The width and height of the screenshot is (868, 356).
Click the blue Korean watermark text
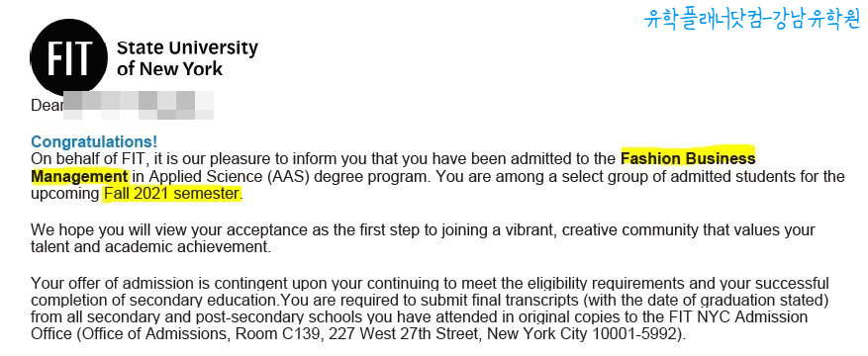(751, 20)
